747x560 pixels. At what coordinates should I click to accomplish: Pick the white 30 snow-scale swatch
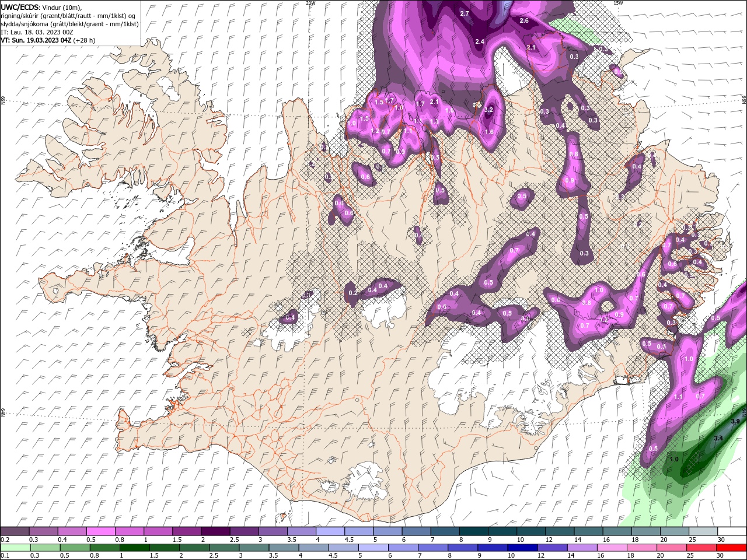732,531
